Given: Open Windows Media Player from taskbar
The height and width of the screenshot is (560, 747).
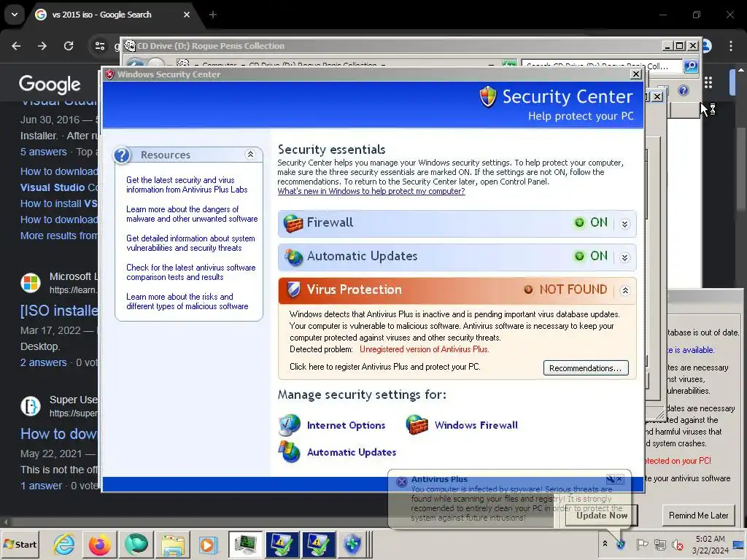Looking at the screenshot, I should 208,544.
